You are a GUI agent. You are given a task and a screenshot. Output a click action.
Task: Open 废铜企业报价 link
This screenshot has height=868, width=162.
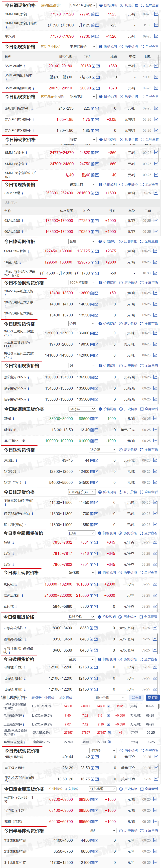[x=51, y=5]
